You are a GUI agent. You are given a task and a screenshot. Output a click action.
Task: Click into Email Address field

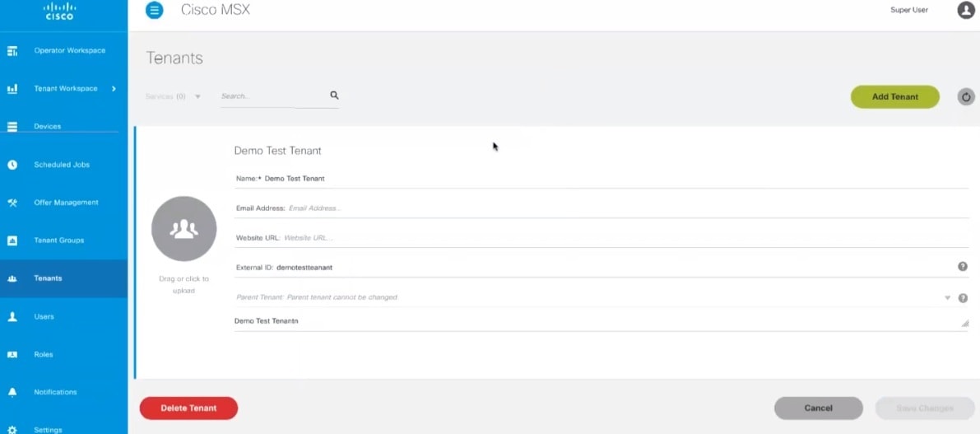(x=601, y=208)
